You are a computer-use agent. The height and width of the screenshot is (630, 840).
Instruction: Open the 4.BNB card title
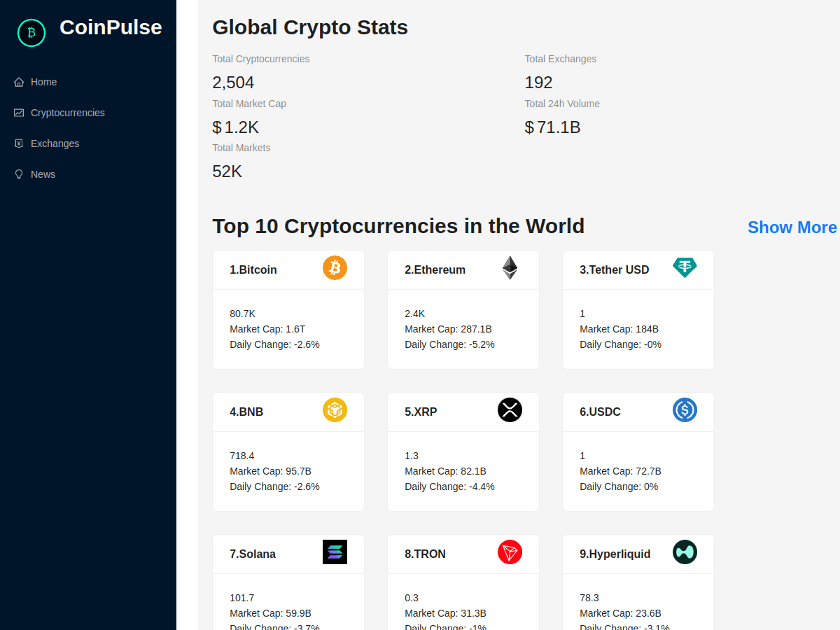pyautogui.click(x=246, y=412)
